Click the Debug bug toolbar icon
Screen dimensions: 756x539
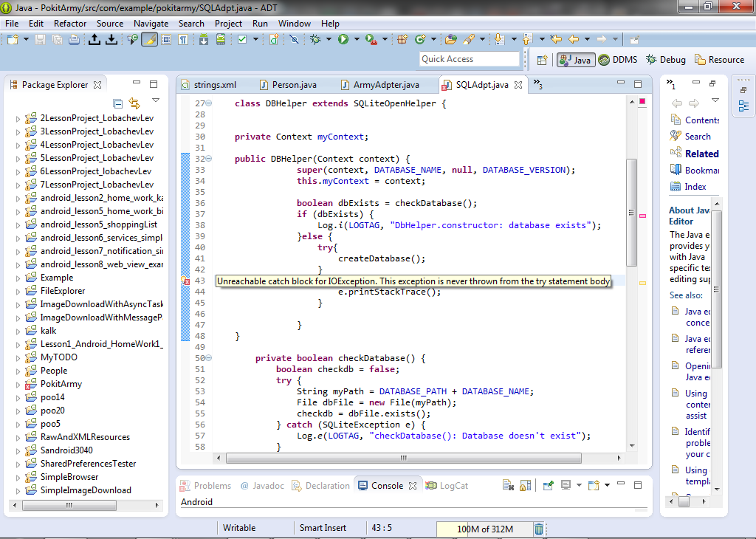click(x=315, y=40)
